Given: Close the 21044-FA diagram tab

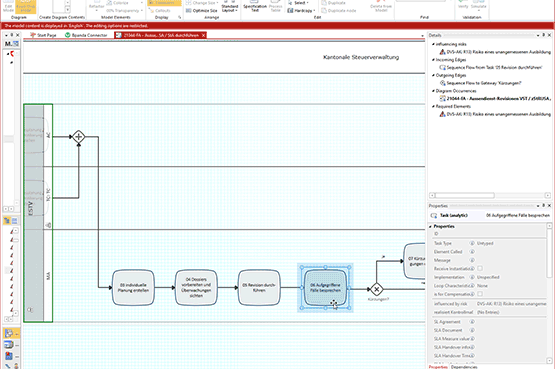Looking at the screenshot, I should pos(204,35).
